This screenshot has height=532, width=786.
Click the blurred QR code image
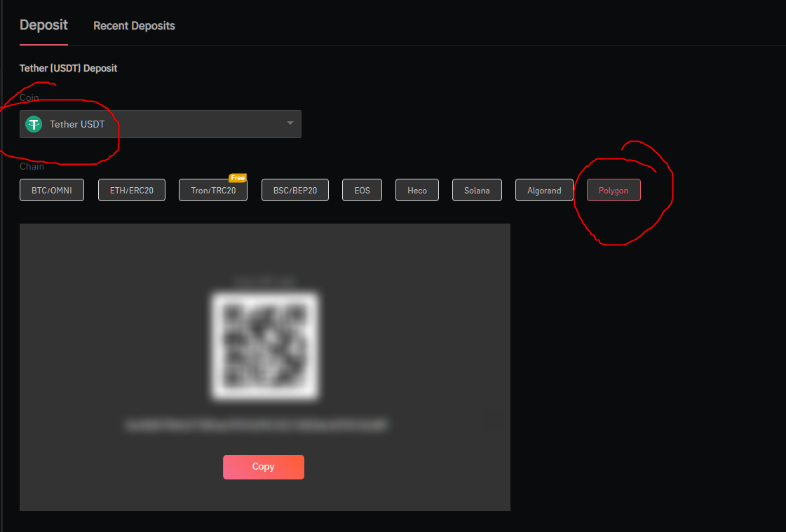tap(264, 346)
